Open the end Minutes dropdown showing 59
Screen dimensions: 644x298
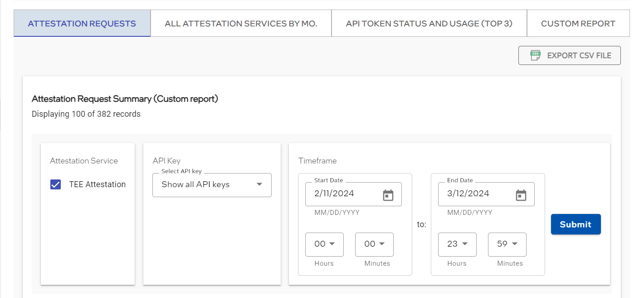[507, 244]
